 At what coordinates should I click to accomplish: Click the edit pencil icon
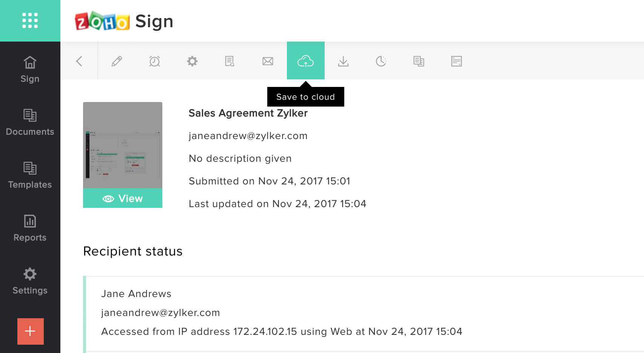pos(117,60)
